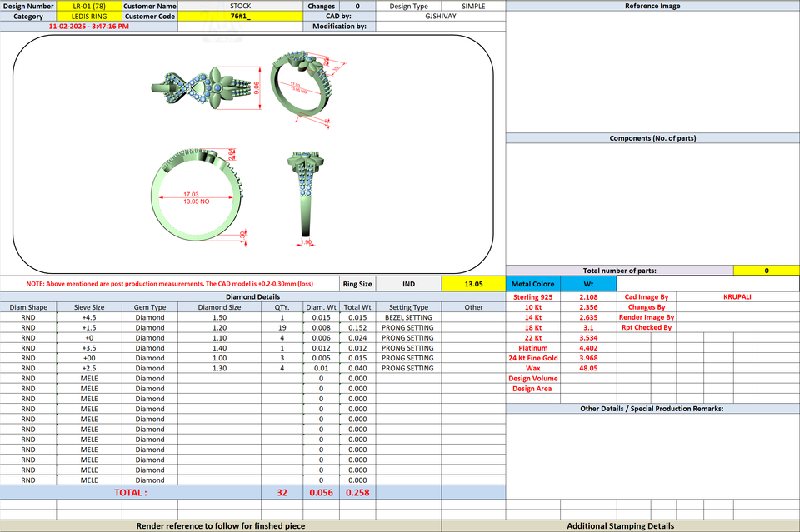Select the Setting Type column header
This screenshot has height=532, width=800.
[x=408, y=307]
